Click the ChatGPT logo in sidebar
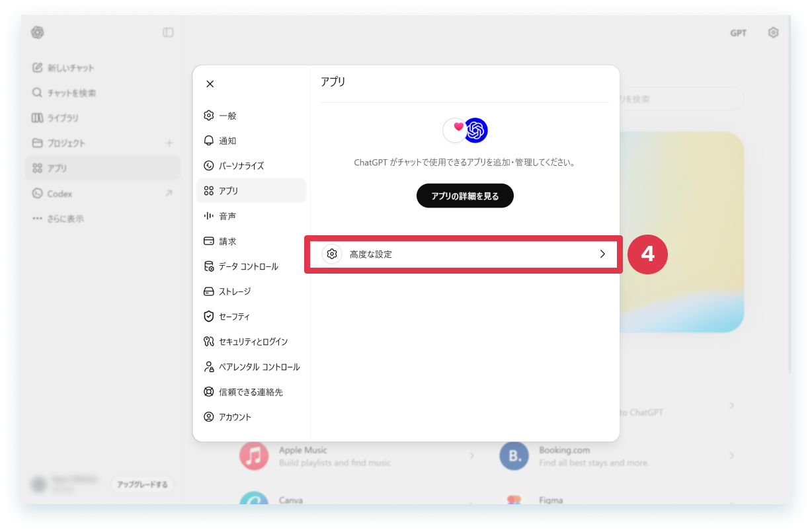This screenshot has width=812, height=532. (37, 32)
